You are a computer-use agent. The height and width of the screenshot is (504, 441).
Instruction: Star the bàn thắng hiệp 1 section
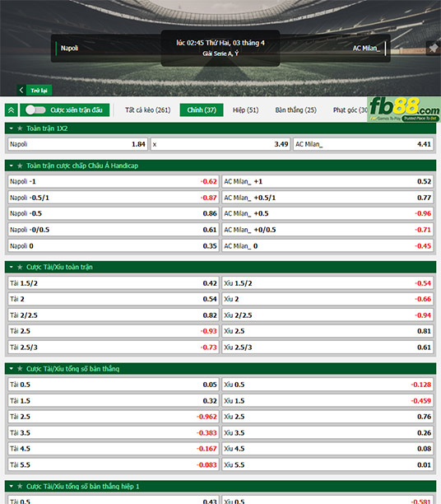point(20,487)
